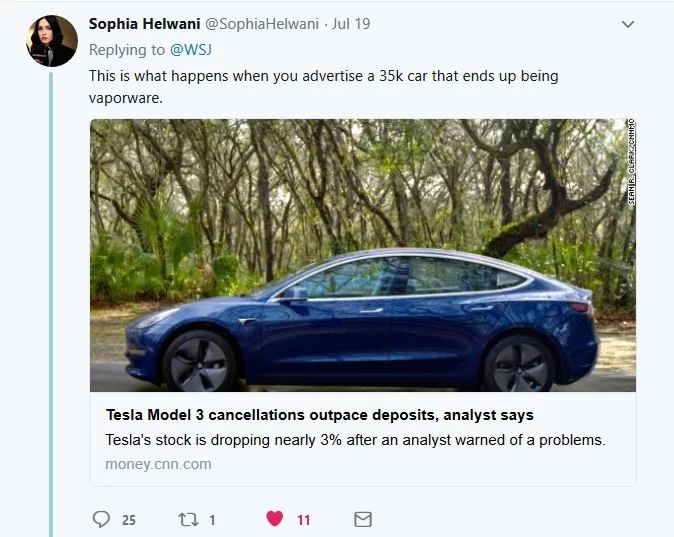The image size is (674, 537).
Task: Click the Tesla Model 3 cancellations headline
Action: coord(320,415)
